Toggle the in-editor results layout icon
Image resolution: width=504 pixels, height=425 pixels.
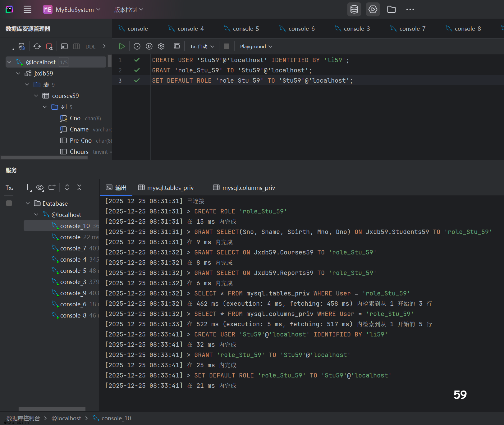[177, 46]
